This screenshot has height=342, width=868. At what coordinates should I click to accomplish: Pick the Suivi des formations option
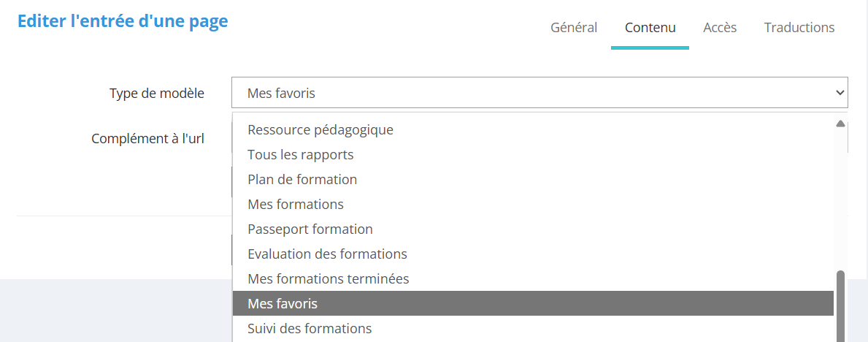[310, 329]
